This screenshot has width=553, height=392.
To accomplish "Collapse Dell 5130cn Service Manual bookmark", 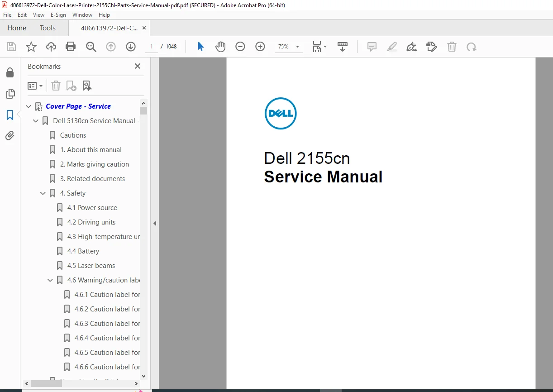I will [36, 121].
